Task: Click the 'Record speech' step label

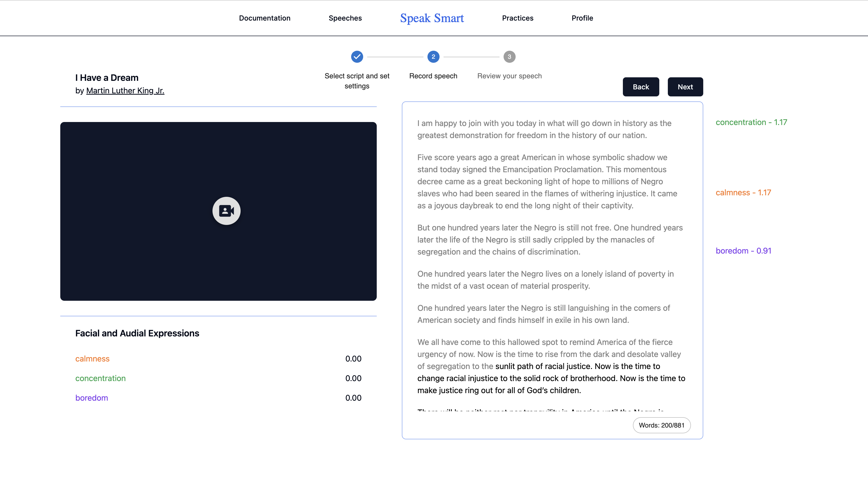Action: point(433,76)
